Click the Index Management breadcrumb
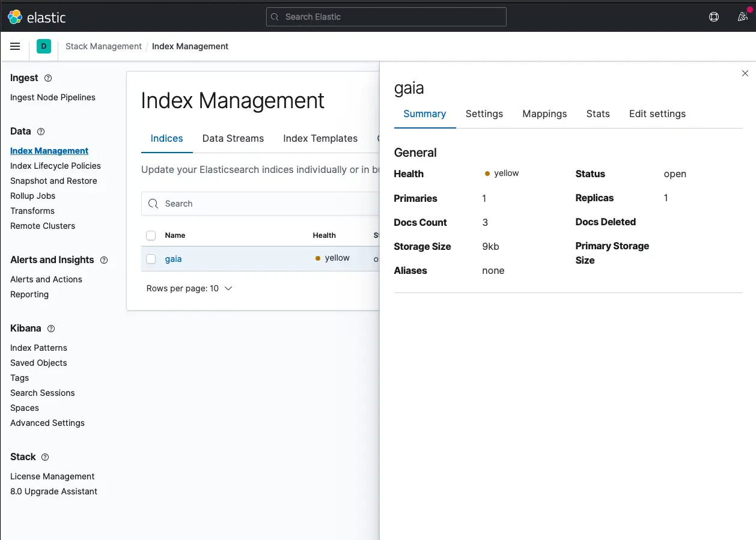Viewport: 756px width, 540px height. pyautogui.click(x=190, y=46)
